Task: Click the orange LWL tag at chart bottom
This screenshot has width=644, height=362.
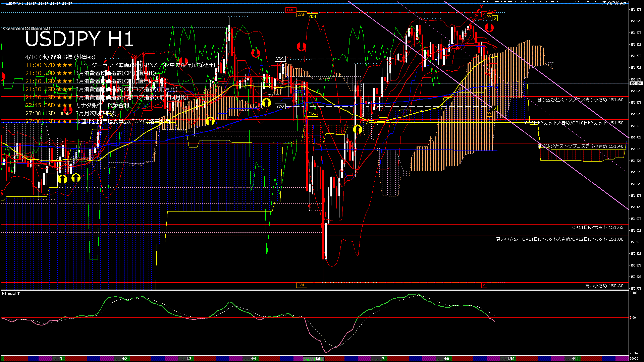Action: pyautogui.click(x=302, y=285)
